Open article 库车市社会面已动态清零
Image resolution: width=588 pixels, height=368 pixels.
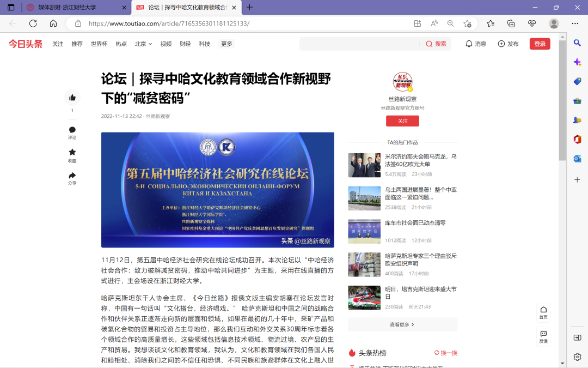[415, 223]
